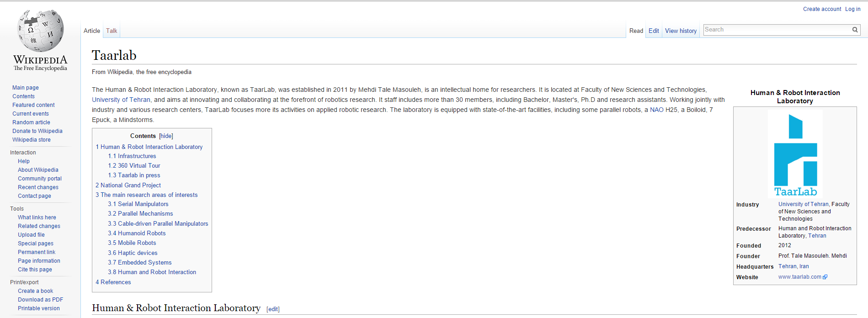Jump to 3.8 Human and Robot Interaction
868x318 pixels.
(152, 272)
